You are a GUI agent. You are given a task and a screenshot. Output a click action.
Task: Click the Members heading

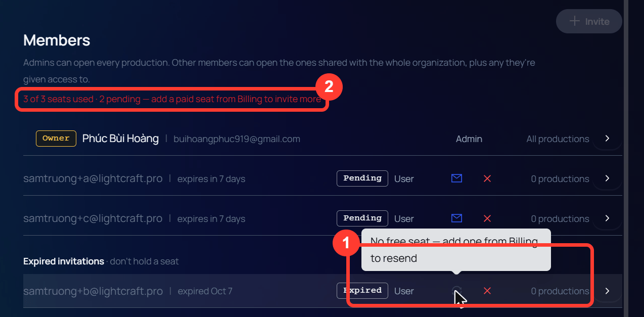pyautogui.click(x=57, y=40)
